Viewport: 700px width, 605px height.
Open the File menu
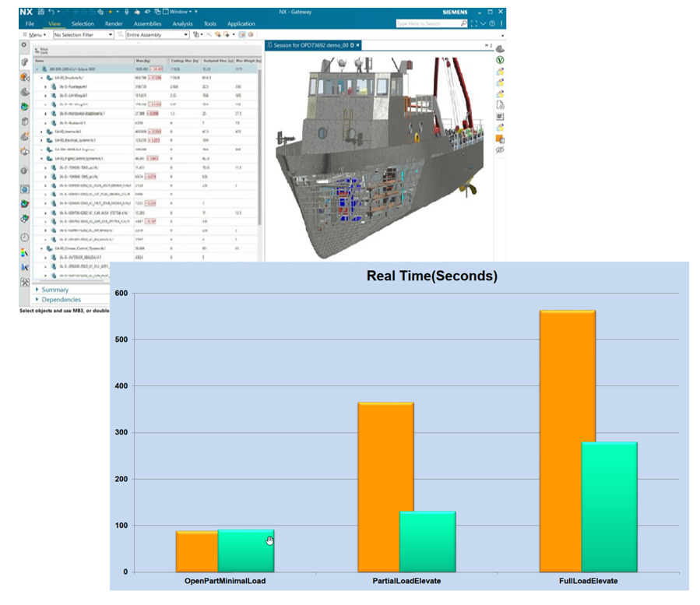click(x=30, y=24)
